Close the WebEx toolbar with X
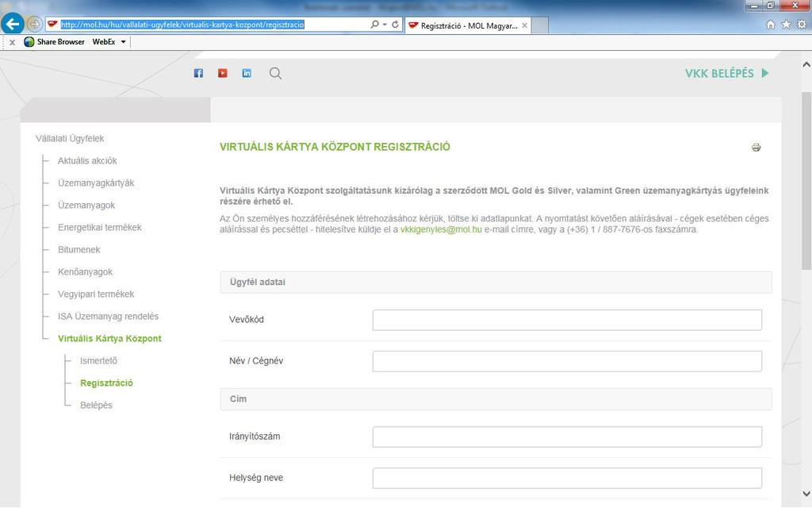The image size is (812, 508). coord(13,42)
